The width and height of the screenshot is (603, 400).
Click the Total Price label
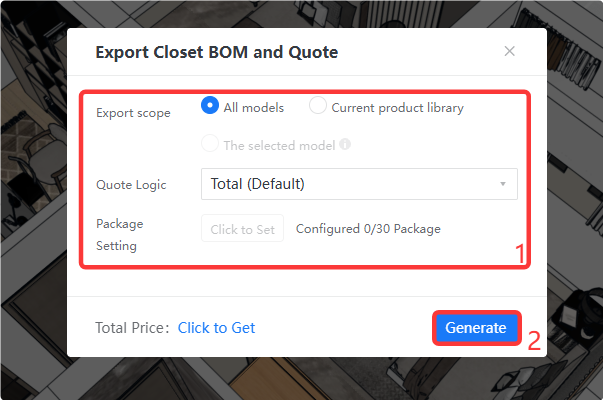[132, 328]
